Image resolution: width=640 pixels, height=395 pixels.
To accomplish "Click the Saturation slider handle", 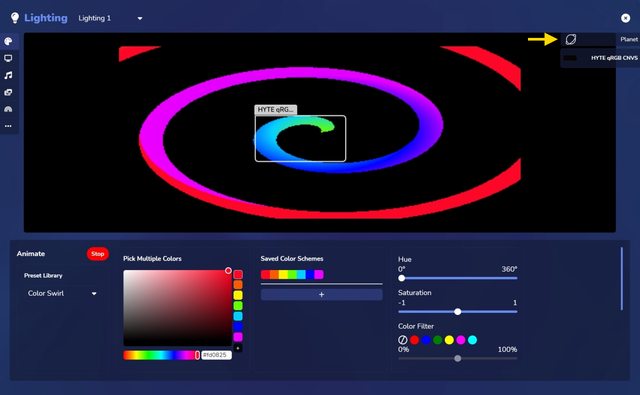I will click(x=458, y=312).
